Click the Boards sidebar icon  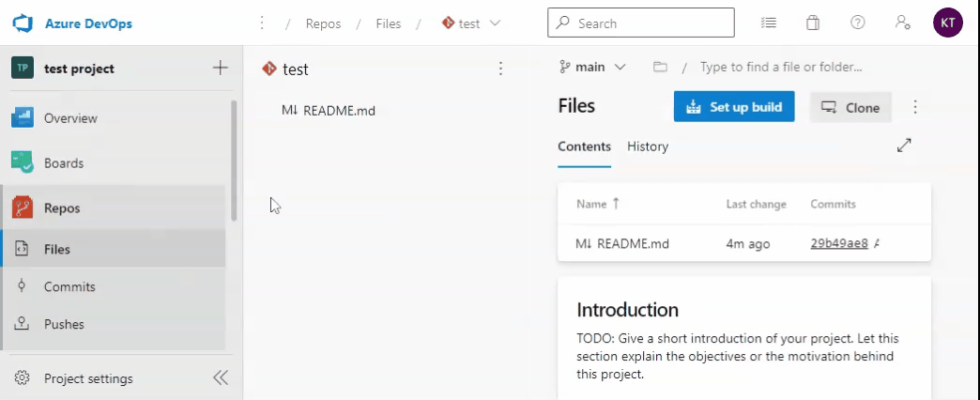[x=23, y=162]
